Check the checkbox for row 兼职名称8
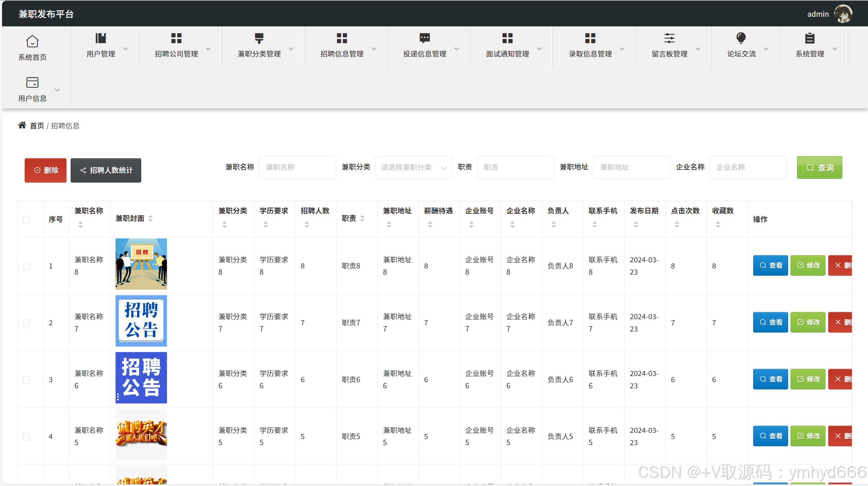The image size is (868, 486). click(x=27, y=266)
